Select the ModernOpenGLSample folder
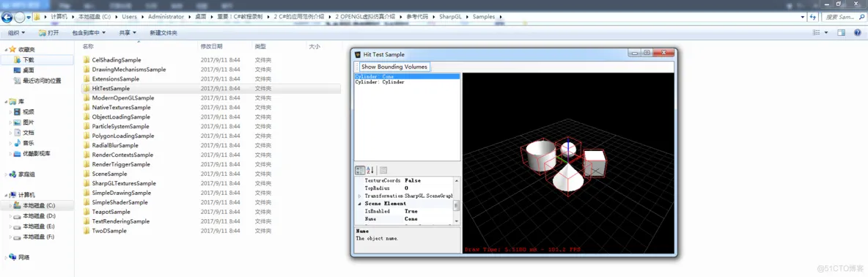 coord(123,98)
